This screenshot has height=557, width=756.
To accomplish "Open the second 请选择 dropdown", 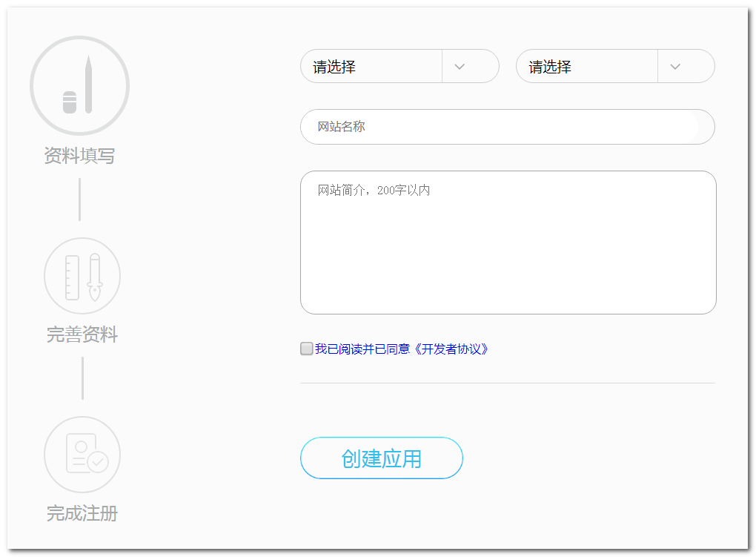I will (x=615, y=66).
